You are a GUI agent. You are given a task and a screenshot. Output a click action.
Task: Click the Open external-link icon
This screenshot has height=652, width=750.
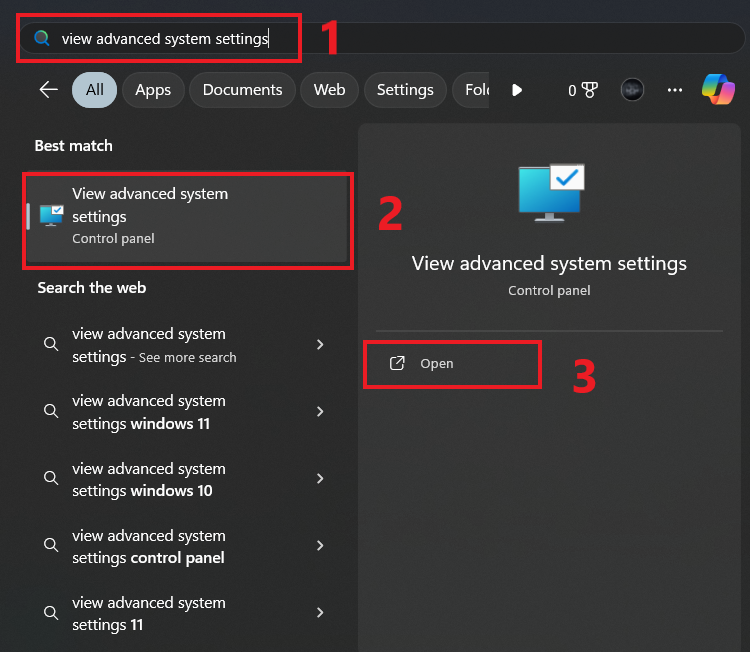[397, 364]
